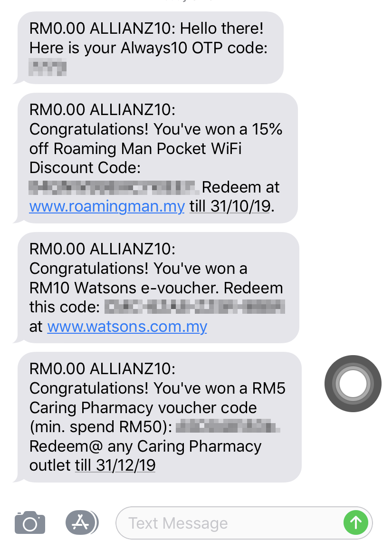Tap the underlined date 31/10/19
This screenshot has height=551, width=392.
tap(240, 206)
